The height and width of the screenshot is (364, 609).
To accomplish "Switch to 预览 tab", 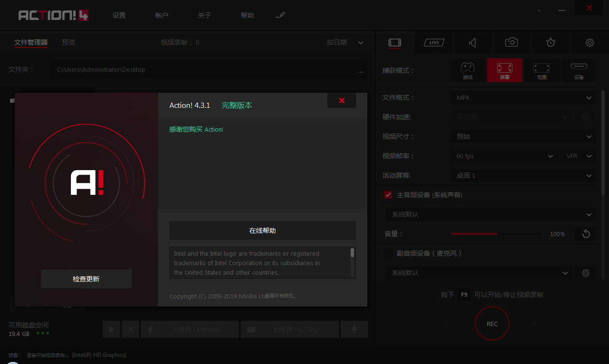I will 69,42.
